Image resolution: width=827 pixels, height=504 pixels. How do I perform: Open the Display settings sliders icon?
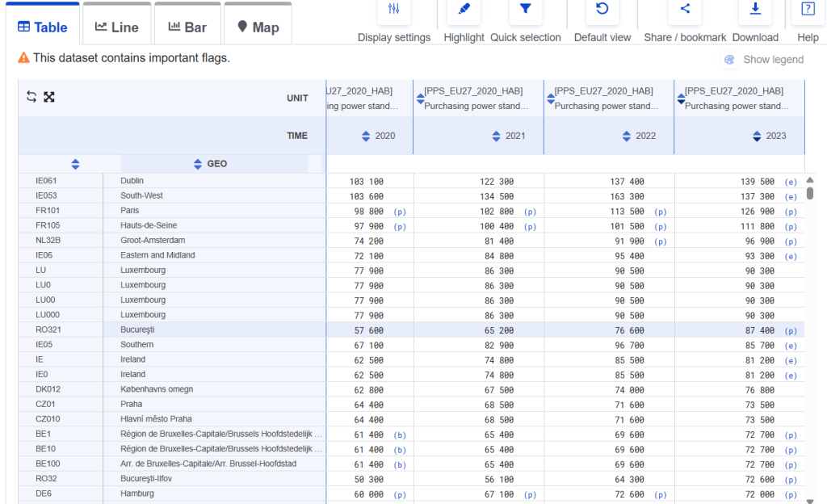[x=393, y=10]
